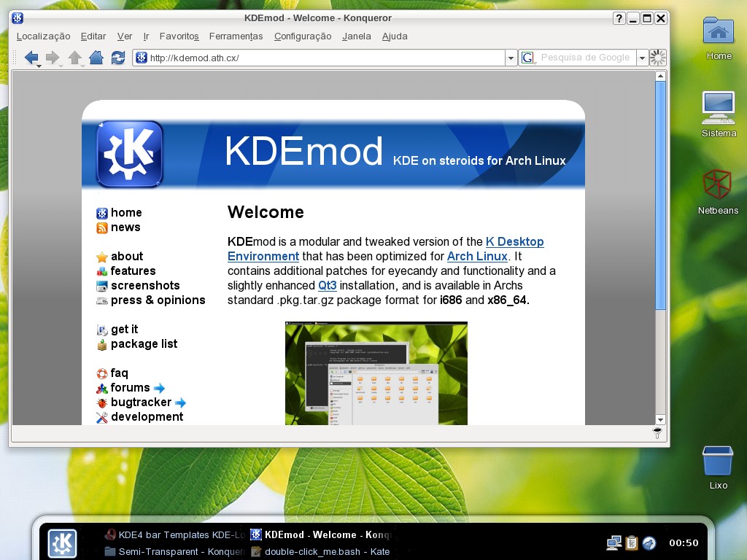
Task: Follow the K Desktop Environment link
Action: (x=514, y=241)
